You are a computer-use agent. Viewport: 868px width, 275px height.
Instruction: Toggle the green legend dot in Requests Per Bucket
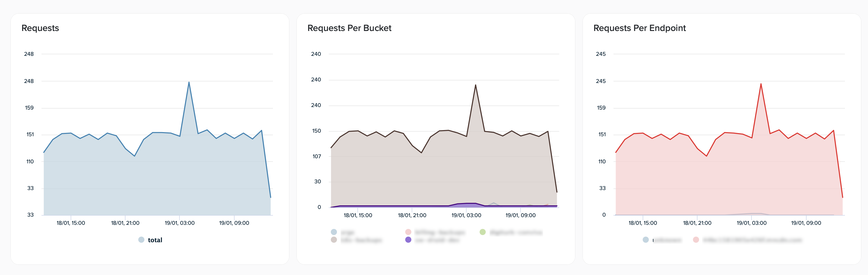click(x=483, y=232)
